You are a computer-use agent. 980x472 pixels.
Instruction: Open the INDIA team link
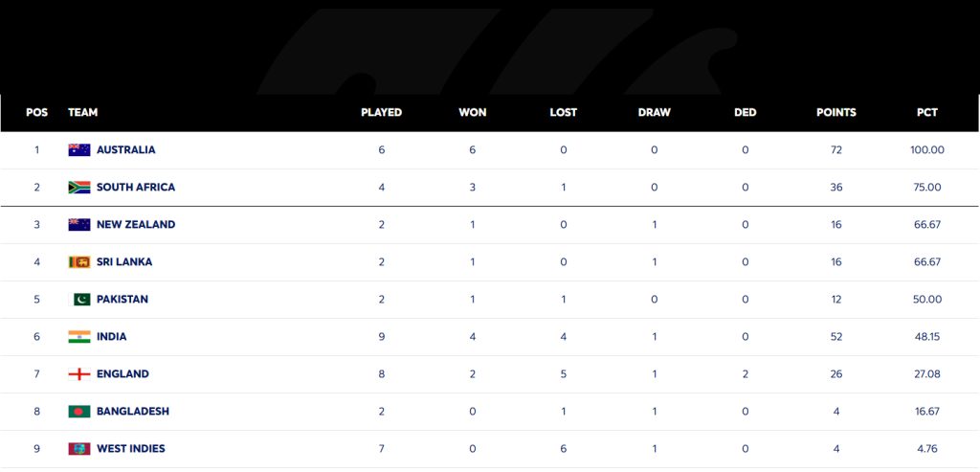click(112, 337)
